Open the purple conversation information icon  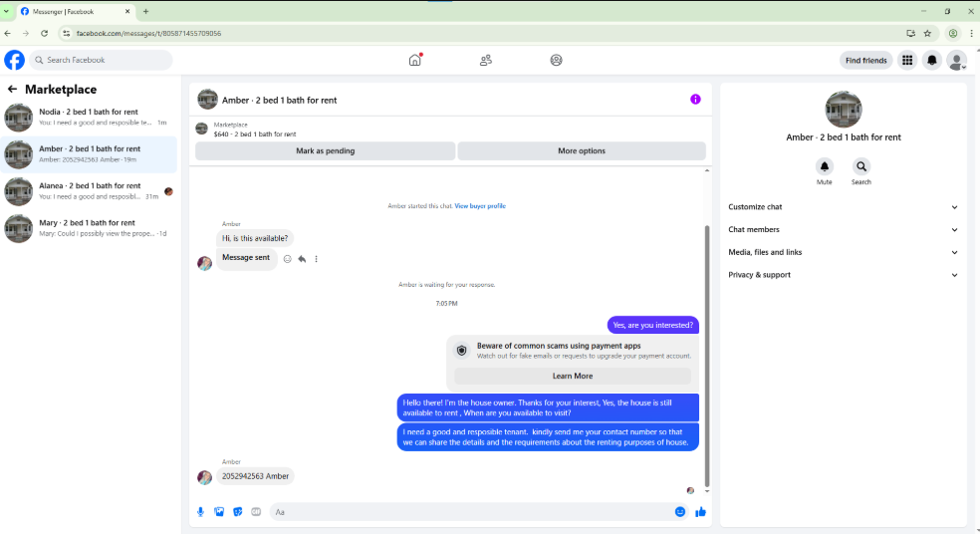695,100
